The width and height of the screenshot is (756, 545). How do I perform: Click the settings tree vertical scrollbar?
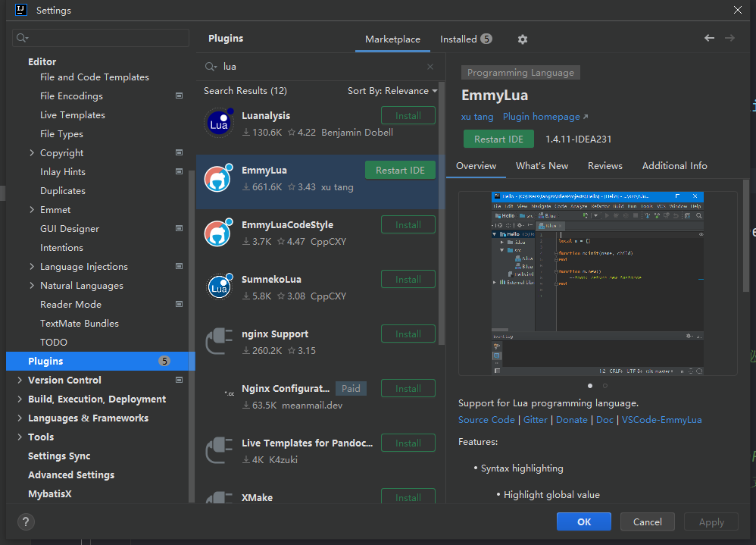point(192,337)
